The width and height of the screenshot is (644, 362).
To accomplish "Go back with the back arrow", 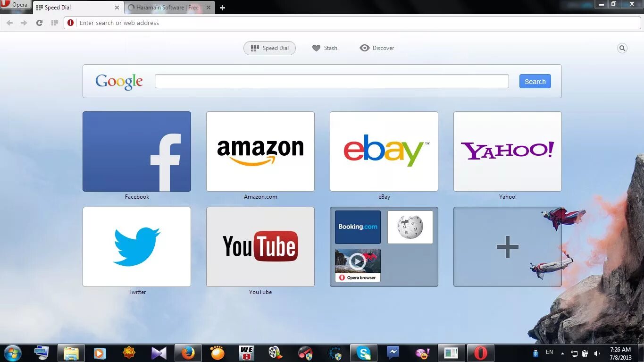I will (9, 23).
